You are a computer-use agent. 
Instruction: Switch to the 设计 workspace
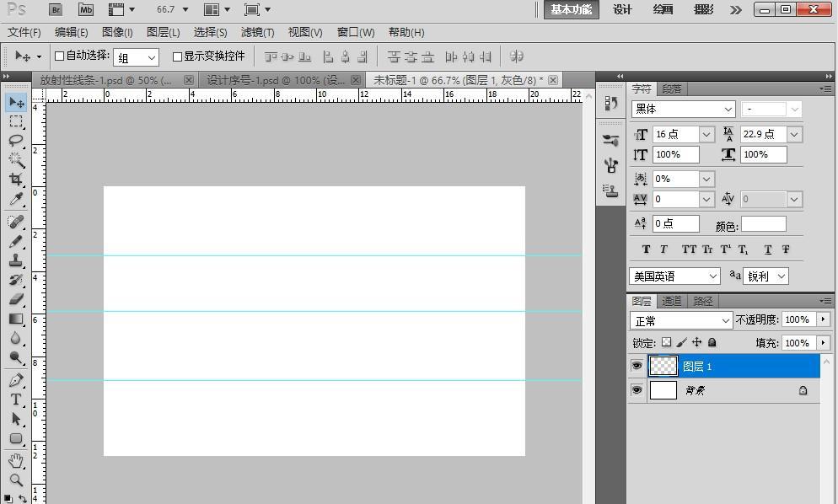(622, 10)
